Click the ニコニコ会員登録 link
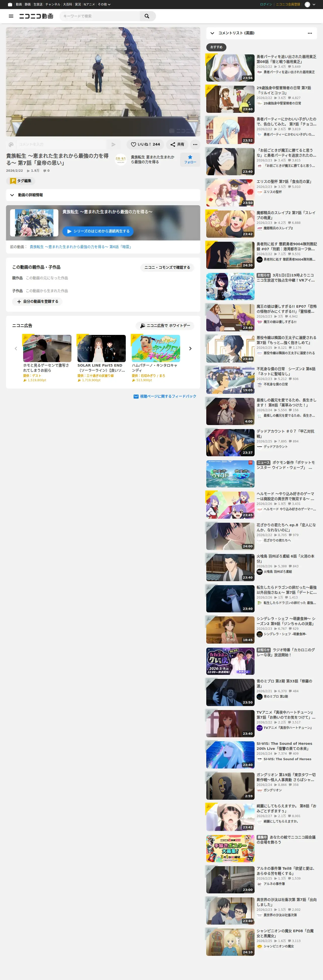The width and height of the screenshot is (323, 980). [x=288, y=5]
